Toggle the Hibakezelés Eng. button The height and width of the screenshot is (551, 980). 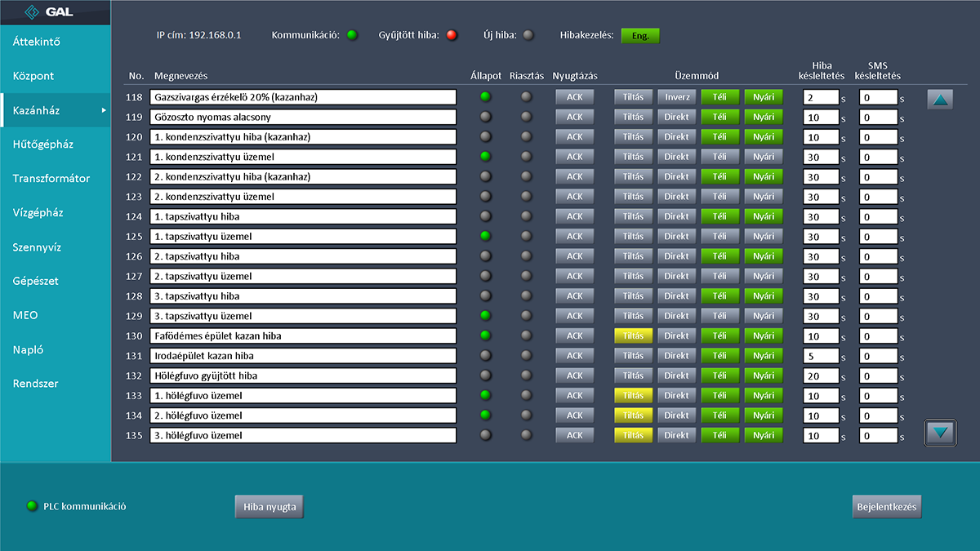640,36
